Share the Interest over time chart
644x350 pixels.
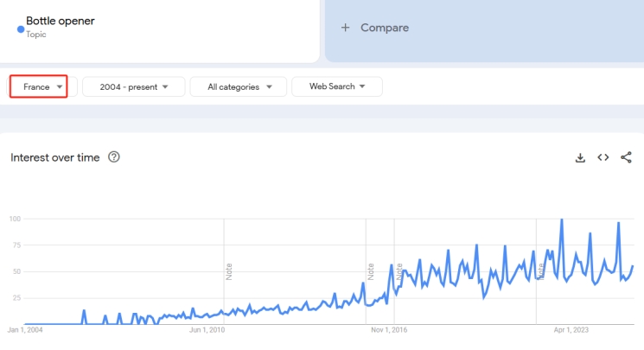(x=627, y=157)
